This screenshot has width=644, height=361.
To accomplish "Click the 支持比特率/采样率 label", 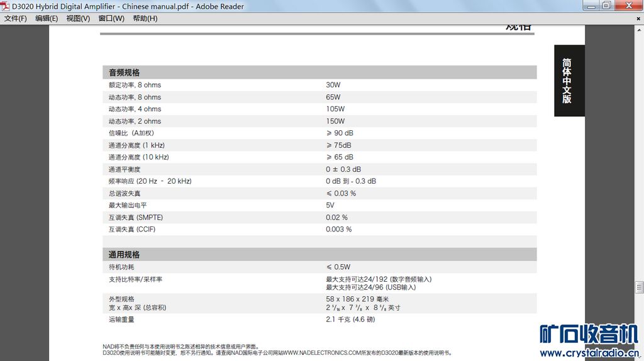I will tap(136, 279).
